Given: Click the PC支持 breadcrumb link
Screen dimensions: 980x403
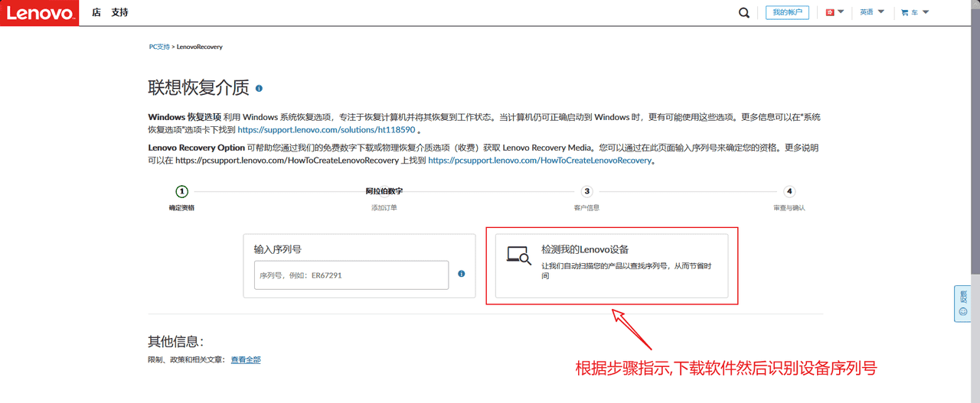Looking at the screenshot, I should click(x=159, y=47).
